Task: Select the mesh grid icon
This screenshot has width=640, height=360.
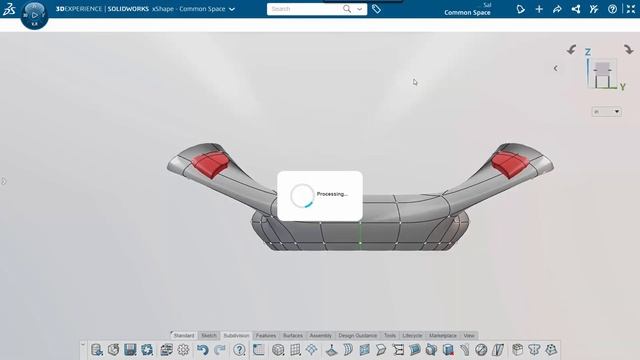Action: coord(295,350)
